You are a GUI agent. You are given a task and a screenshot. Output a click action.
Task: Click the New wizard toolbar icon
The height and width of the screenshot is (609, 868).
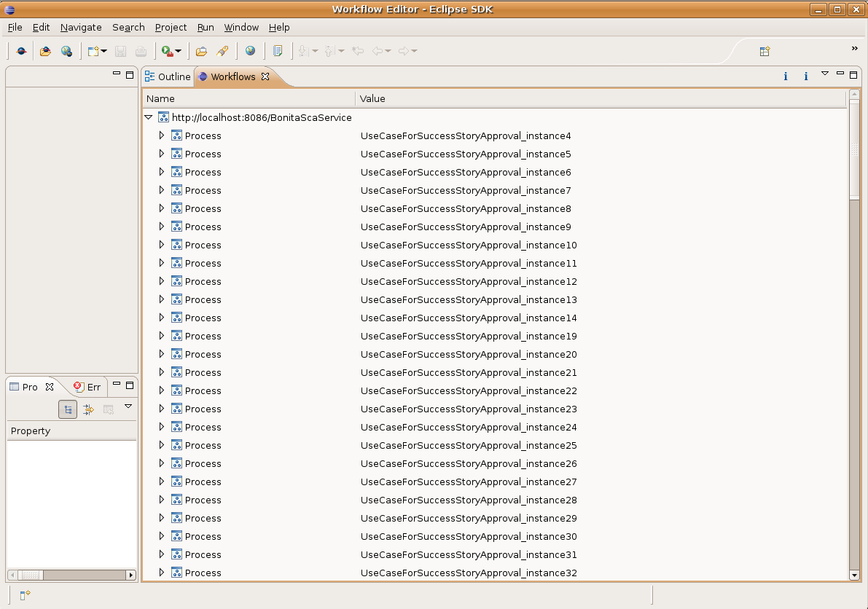93,51
